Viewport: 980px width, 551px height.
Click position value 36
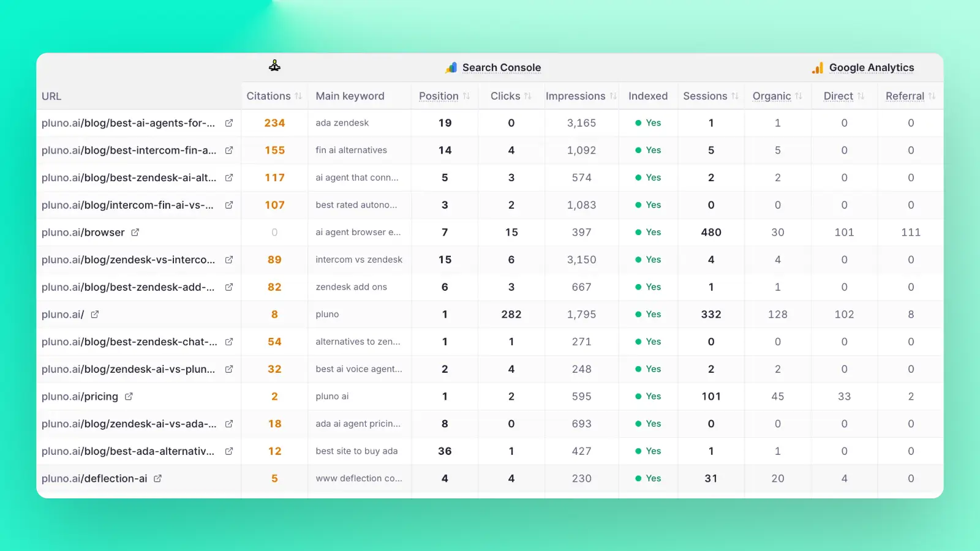(445, 451)
